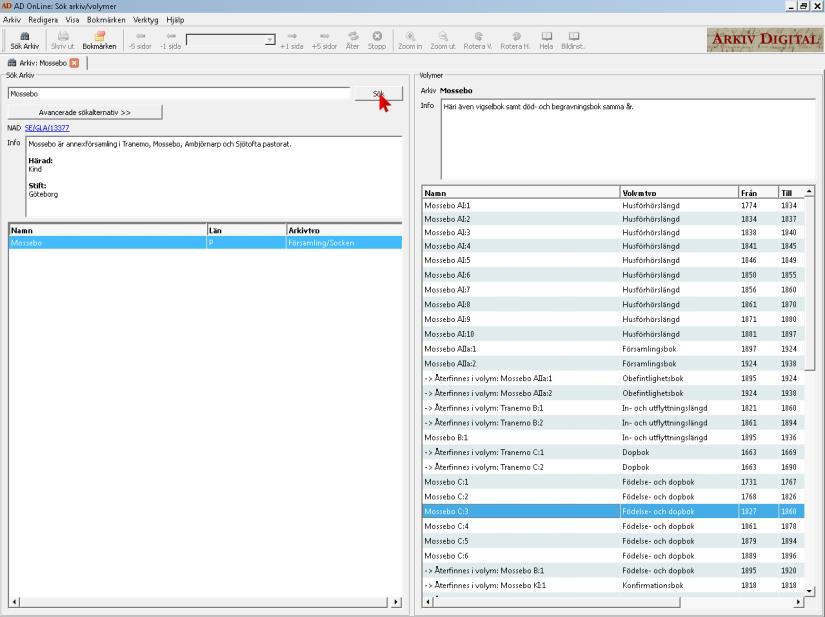Select volume Mossebo AI:8
This screenshot has height=617, width=825.
tap(613, 305)
